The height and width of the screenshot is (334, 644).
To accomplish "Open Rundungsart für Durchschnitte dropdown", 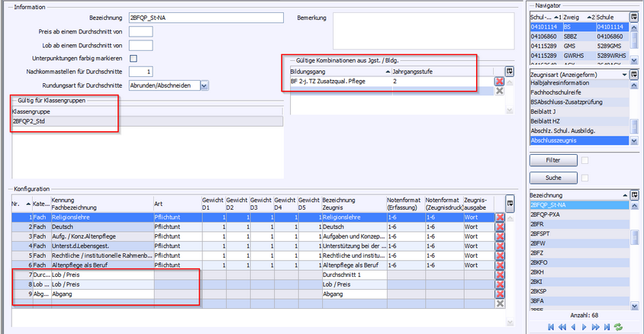I will pyautogui.click(x=204, y=85).
